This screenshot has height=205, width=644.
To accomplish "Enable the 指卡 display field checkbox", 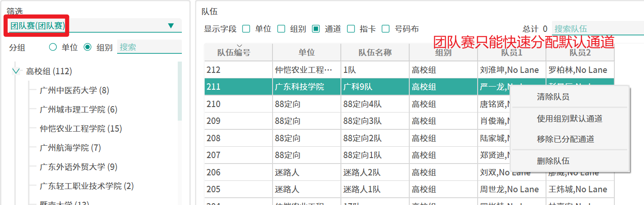I will (x=351, y=29).
